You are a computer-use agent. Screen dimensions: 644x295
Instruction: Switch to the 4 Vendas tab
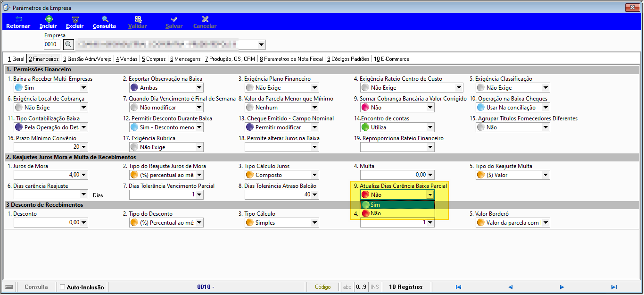(127, 59)
